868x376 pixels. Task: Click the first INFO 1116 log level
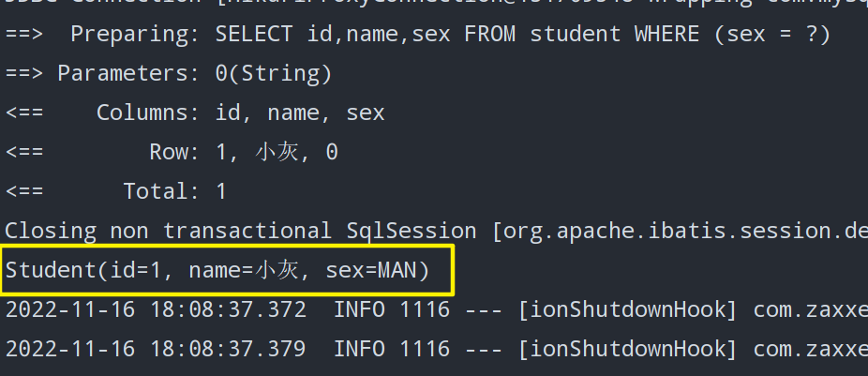pos(392,309)
